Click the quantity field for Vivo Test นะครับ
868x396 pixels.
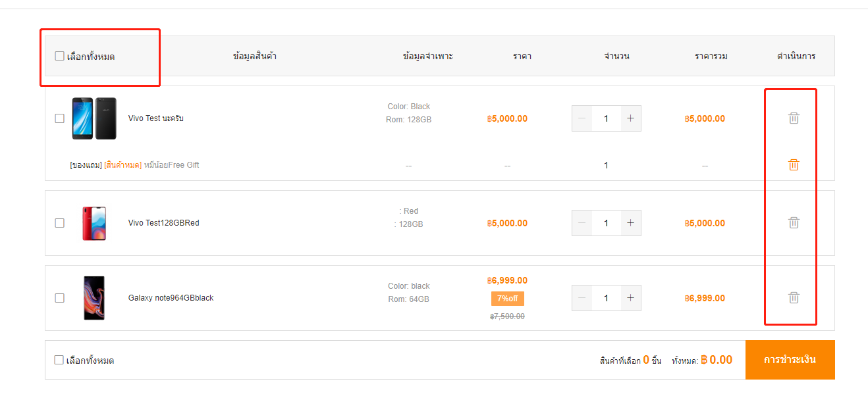(606, 118)
